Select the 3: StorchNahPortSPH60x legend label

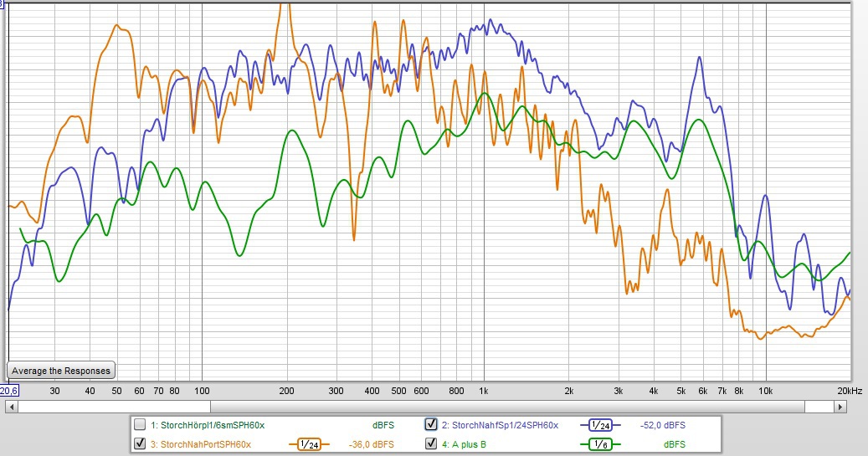click(x=201, y=444)
